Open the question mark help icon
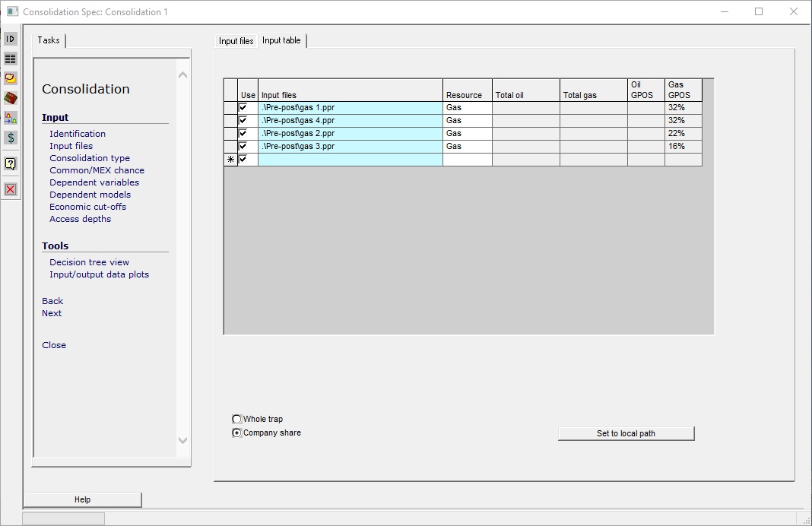 [x=11, y=163]
